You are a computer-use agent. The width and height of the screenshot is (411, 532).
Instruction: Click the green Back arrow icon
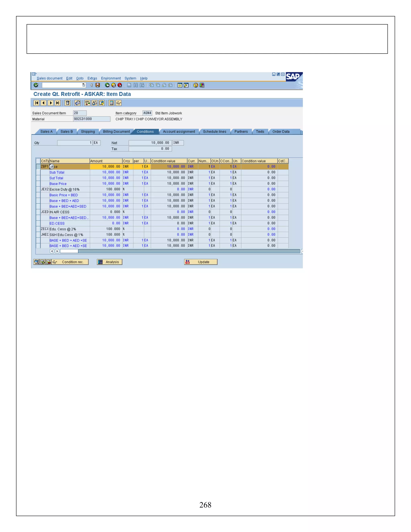tap(107, 85)
